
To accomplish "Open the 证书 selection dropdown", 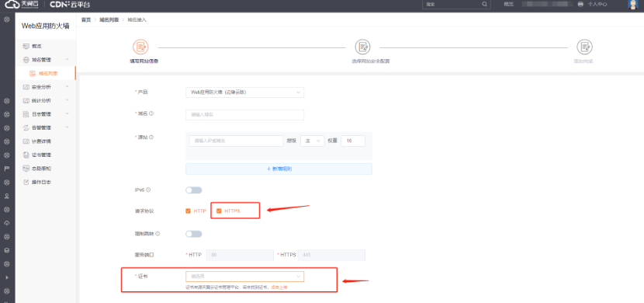I will point(244,277).
